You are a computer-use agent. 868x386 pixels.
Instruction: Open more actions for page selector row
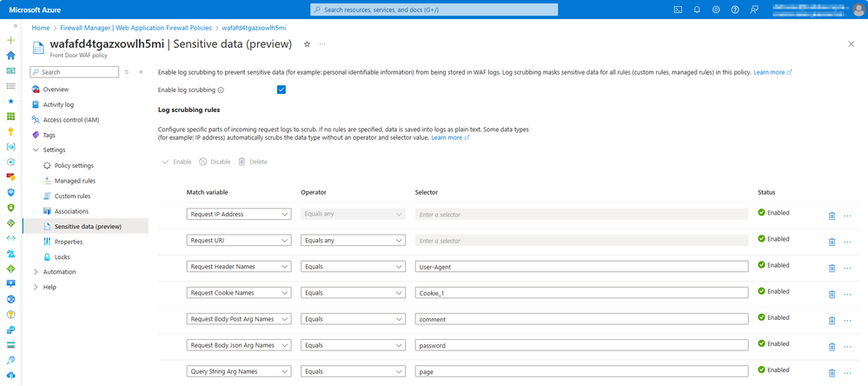(x=847, y=373)
